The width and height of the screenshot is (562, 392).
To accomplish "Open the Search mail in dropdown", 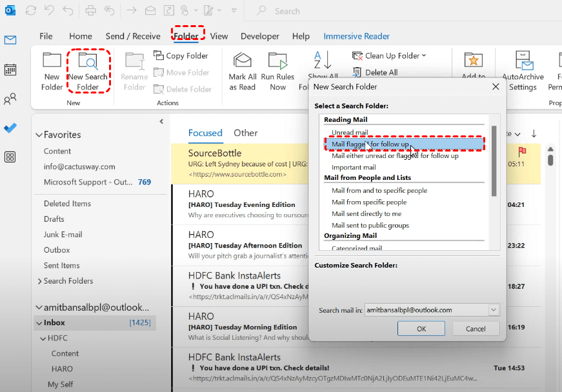I will coord(494,310).
